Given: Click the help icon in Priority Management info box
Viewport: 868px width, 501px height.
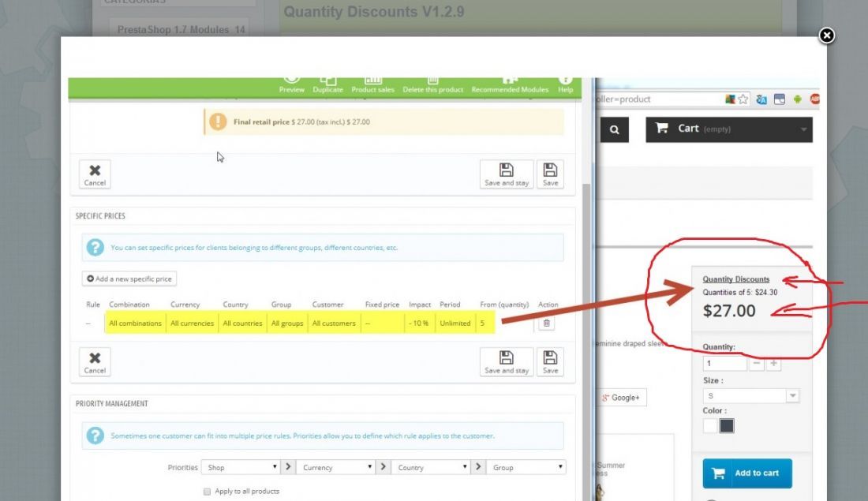Looking at the screenshot, I should click(95, 436).
